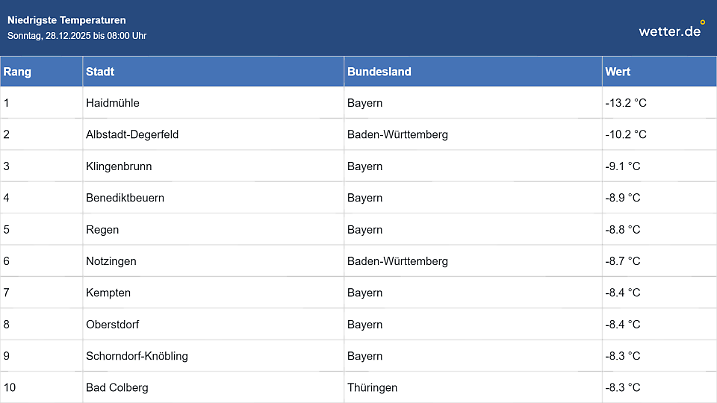The height and width of the screenshot is (403, 717).
Task: Click the Rang column header
Action: 16,72
